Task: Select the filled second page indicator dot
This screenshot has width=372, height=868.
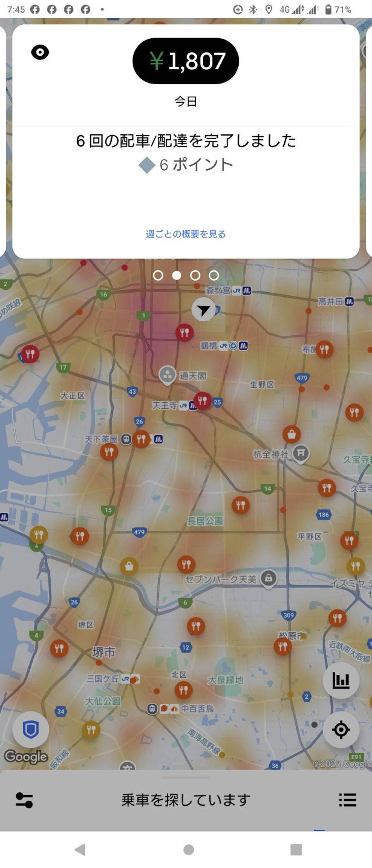Action: (x=177, y=276)
